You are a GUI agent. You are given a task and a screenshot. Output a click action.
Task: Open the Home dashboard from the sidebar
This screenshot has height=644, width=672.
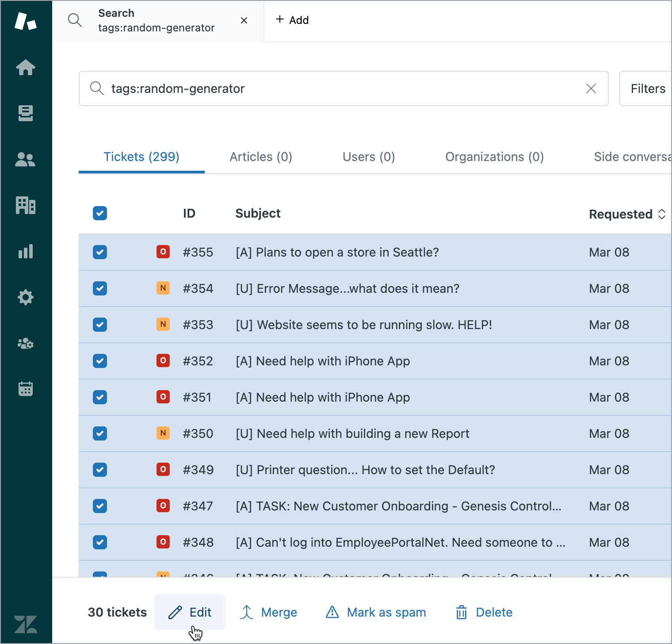26,68
